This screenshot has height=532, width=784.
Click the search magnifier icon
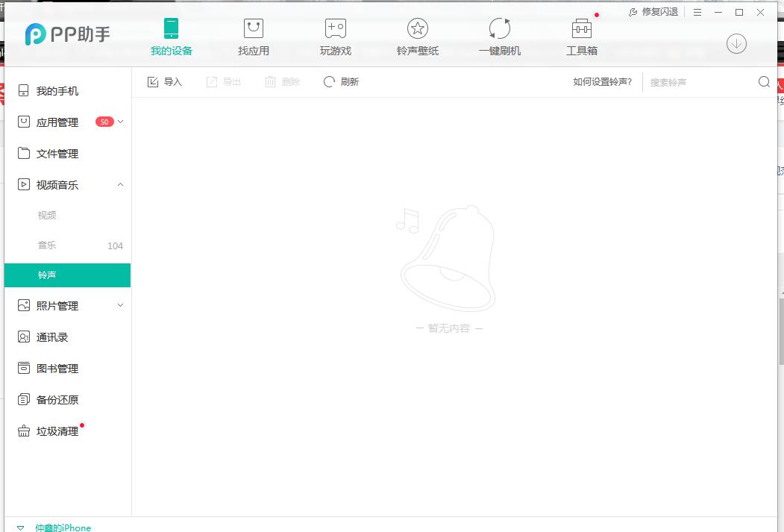763,82
